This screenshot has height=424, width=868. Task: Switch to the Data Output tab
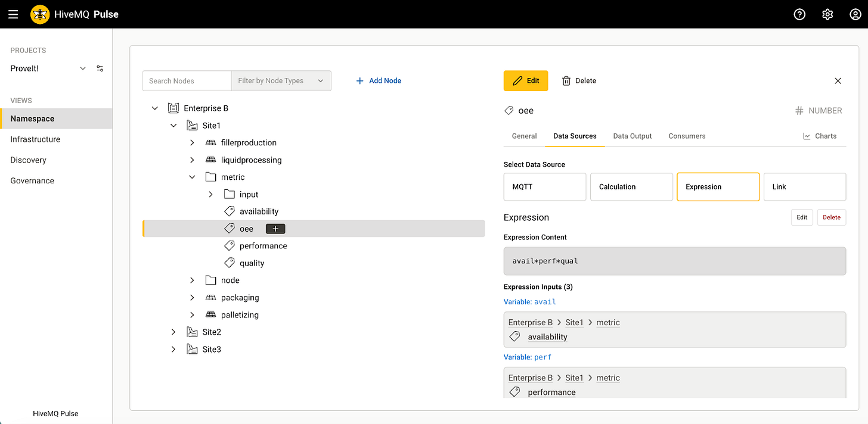pyautogui.click(x=633, y=136)
